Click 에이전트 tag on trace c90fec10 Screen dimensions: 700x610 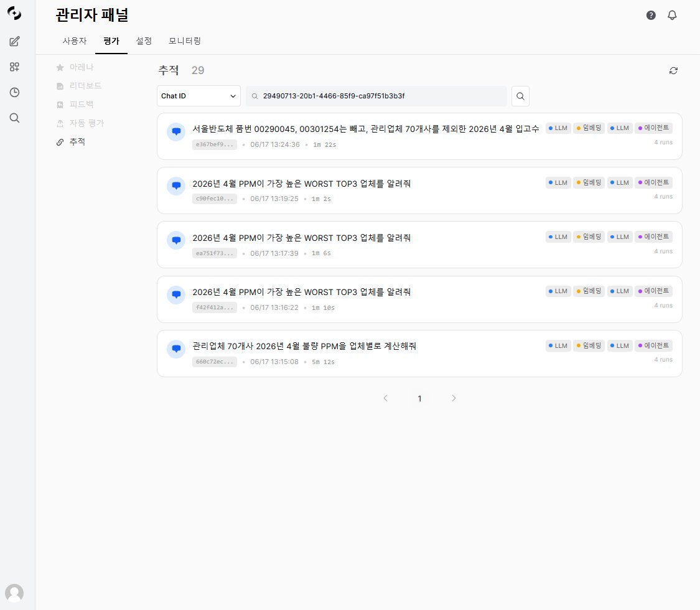(x=653, y=182)
